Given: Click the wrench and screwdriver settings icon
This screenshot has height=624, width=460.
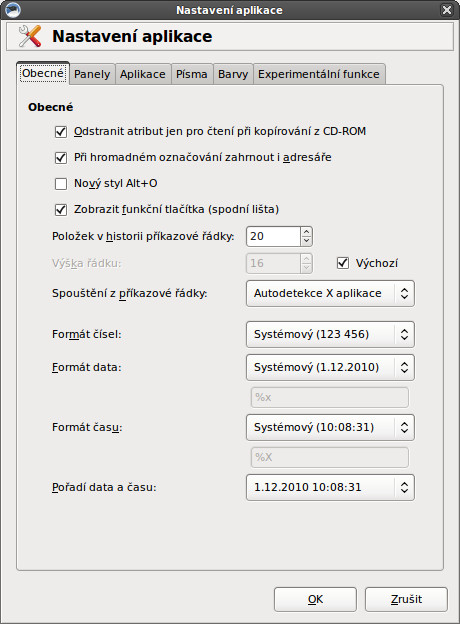Looking at the screenshot, I should tap(30, 36).
